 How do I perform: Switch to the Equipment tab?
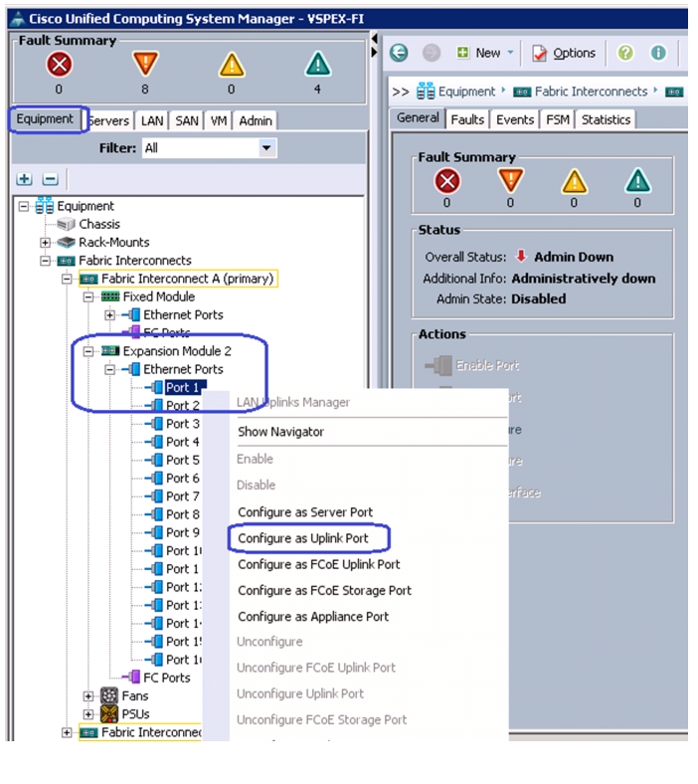point(45,119)
